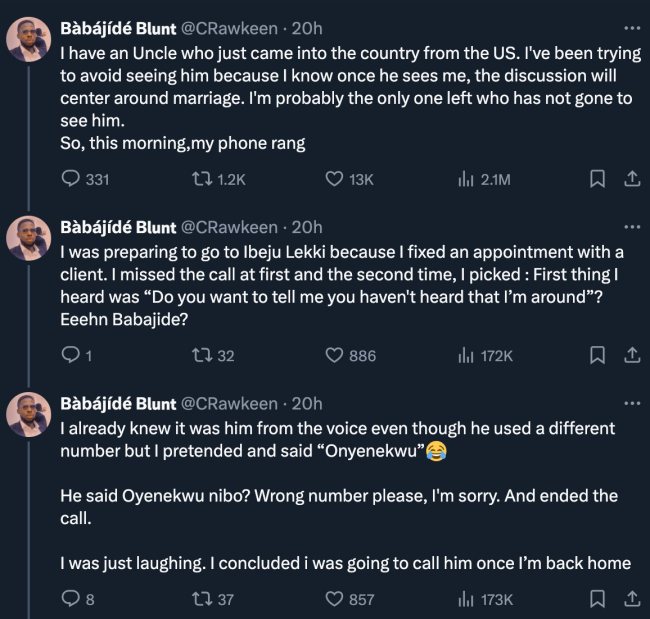The width and height of the screenshot is (650, 619).
Task: Share the first tweet about the Uncle
Action: coord(631,179)
